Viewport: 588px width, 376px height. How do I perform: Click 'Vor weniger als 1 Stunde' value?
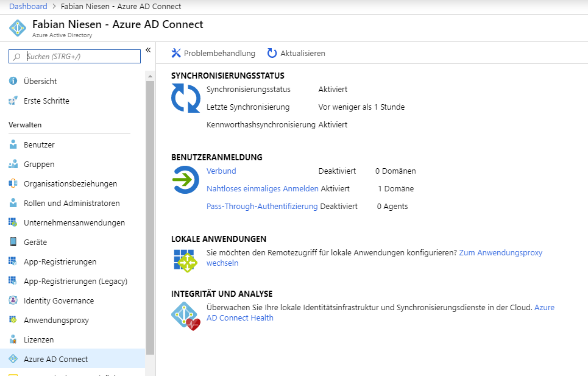(361, 107)
